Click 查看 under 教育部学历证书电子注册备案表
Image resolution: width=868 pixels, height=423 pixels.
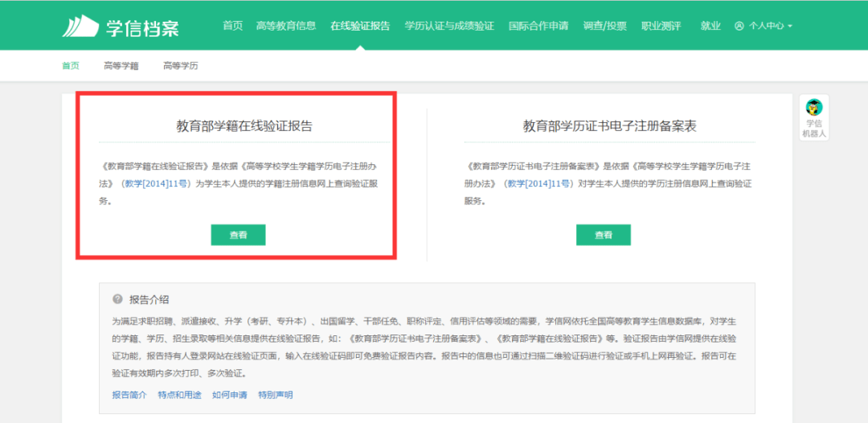(604, 235)
